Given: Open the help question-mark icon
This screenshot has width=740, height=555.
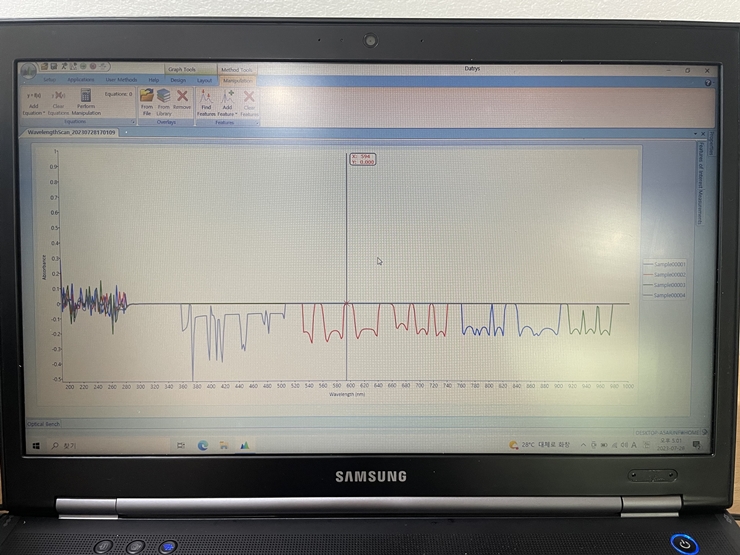Looking at the screenshot, I should coord(708,82).
